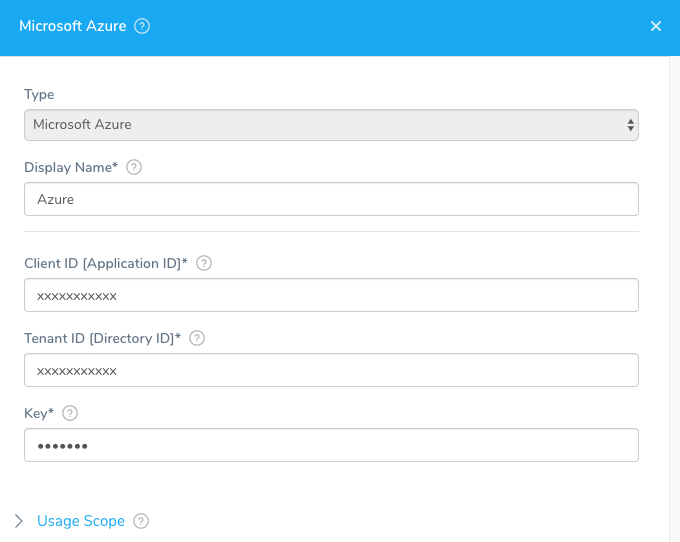Viewport: 680px width, 542px height.
Task: Click into the Tenant ID input box
Action: [331, 370]
